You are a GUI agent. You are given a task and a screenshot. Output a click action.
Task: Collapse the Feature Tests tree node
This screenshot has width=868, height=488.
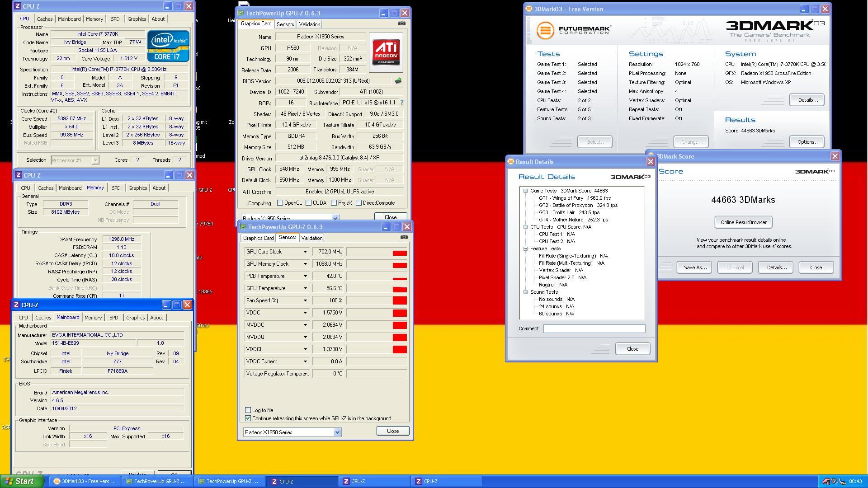[525, 249]
